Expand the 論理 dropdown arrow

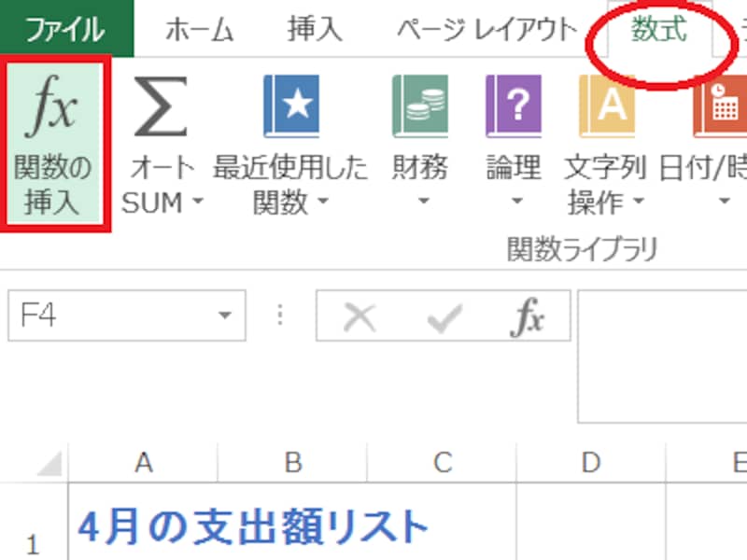tap(516, 201)
